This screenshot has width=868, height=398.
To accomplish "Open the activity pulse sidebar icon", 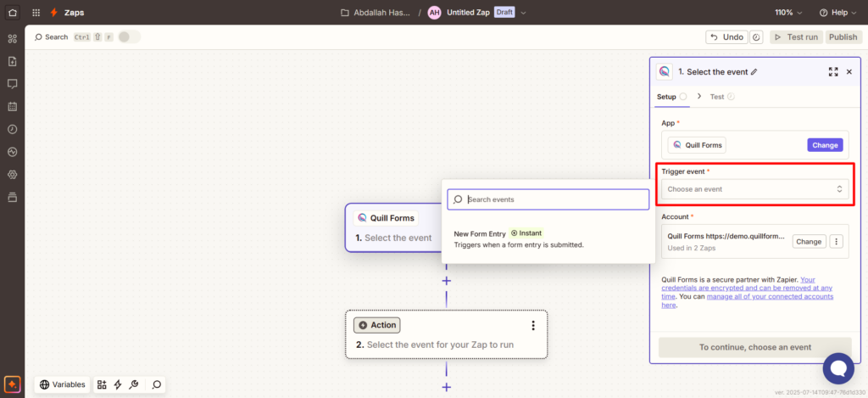I will (x=12, y=152).
